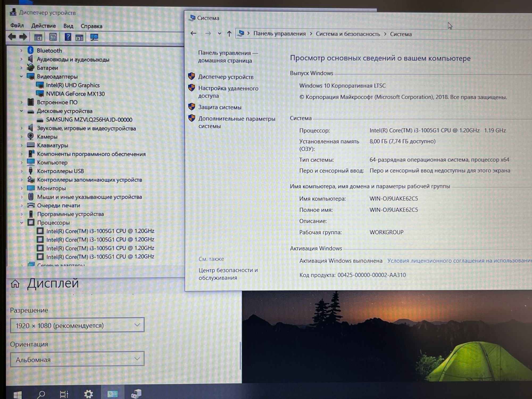532x399 pixels.
Task: Open the Файл menu
Action: [x=17, y=26]
